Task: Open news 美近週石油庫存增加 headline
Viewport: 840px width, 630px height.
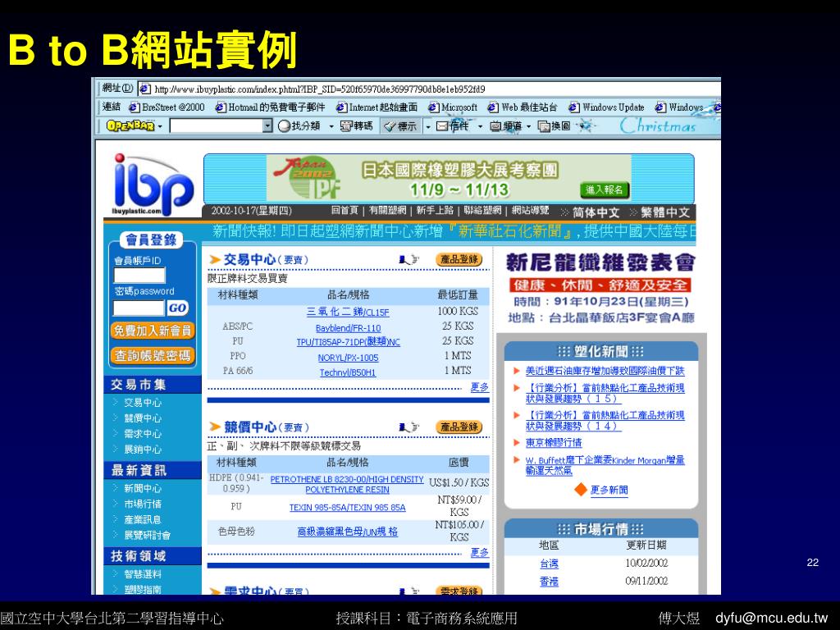Action: pos(605,371)
